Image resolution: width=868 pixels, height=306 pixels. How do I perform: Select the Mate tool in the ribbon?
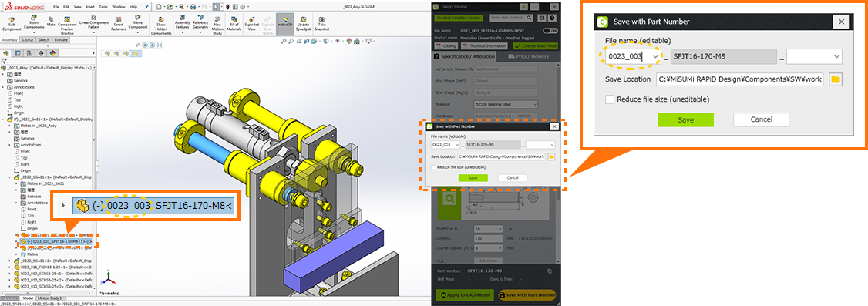(x=51, y=22)
